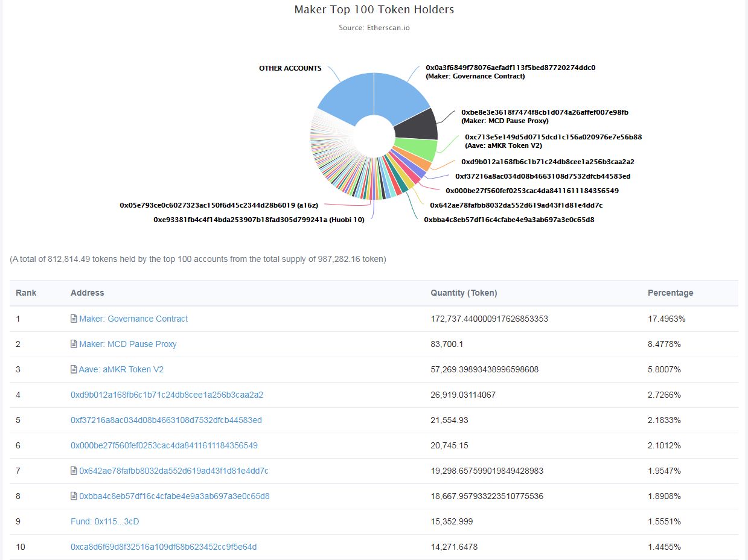Open address 0xd9b012a168fb6c1b71c24db8cee1a256b3caa2a2
748x560 pixels.
(167, 395)
